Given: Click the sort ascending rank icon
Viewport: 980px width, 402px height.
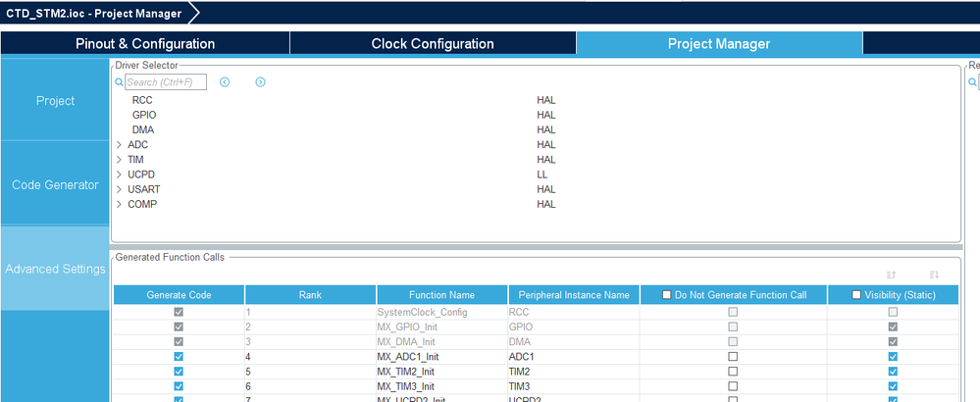Looking at the screenshot, I should 892,275.
